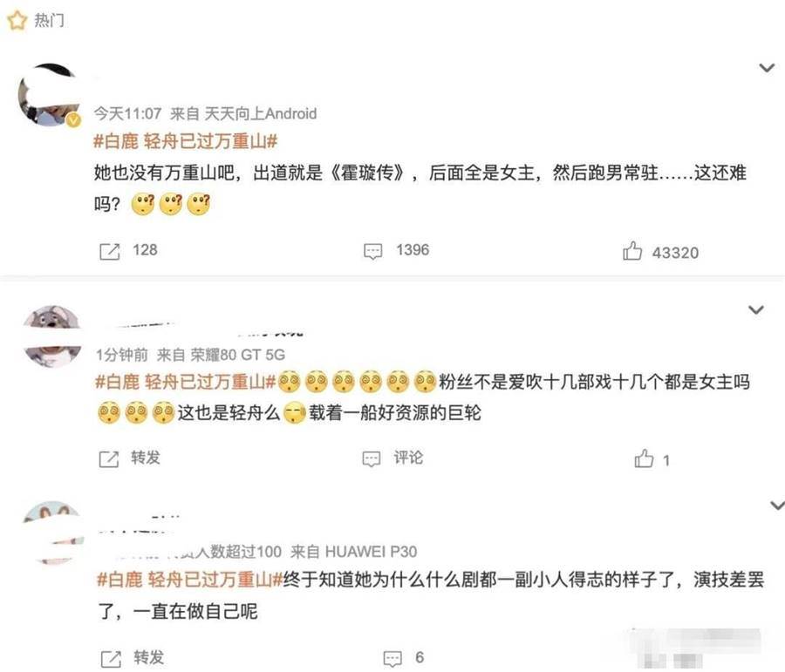Tap the 转发 repost icon on the second post
The image size is (785, 672).
click(109, 458)
